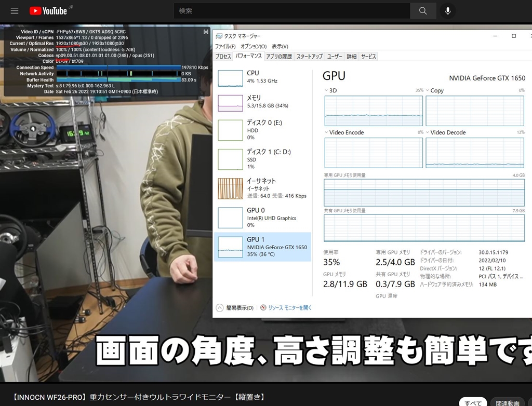Select GPU 1 NVIDIA GeForce GTX 1650
The width and height of the screenshot is (532, 406).
point(262,247)
